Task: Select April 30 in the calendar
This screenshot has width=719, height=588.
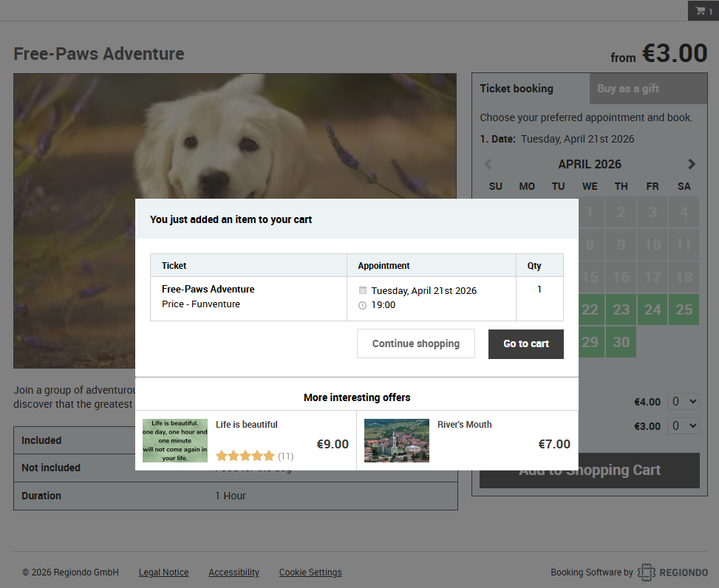Action: click(x=621, y=342)
